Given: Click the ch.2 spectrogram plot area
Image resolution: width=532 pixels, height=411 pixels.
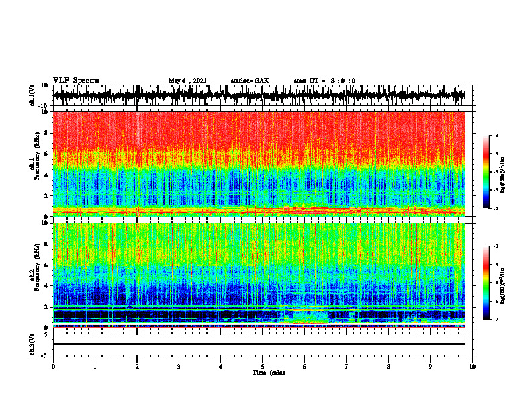Looking at the screenshot, I should pyautogui.click(x=259, y=275).
